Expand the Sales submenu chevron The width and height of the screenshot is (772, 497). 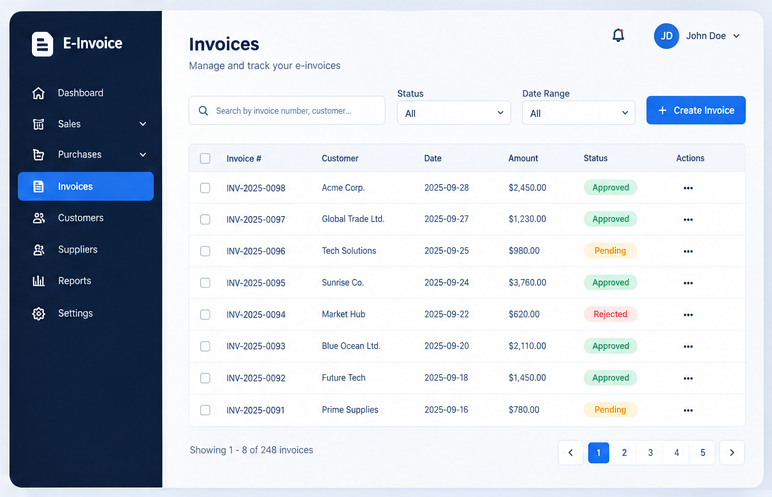click(143, 124)
